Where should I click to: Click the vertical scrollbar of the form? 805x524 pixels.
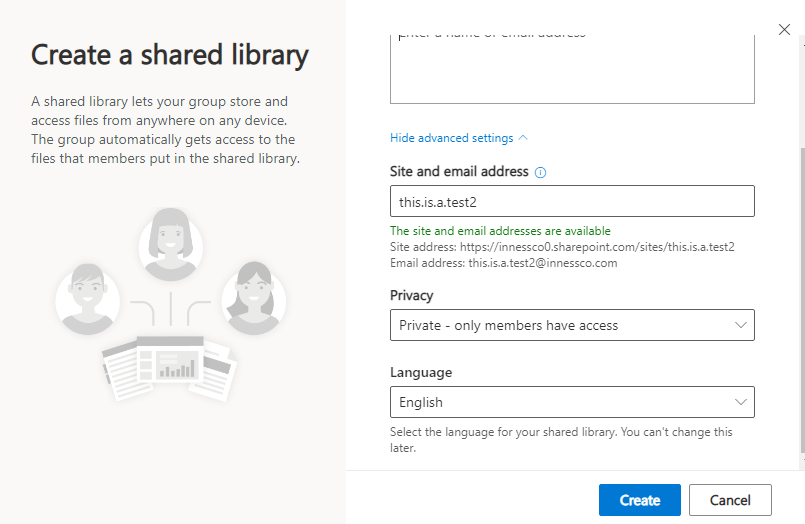[x=800, y=300]
